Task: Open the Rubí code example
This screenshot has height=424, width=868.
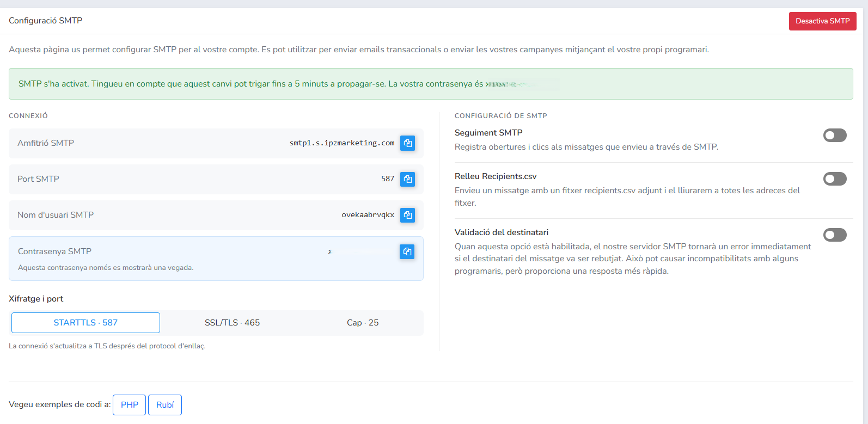Action: [165, 405]
